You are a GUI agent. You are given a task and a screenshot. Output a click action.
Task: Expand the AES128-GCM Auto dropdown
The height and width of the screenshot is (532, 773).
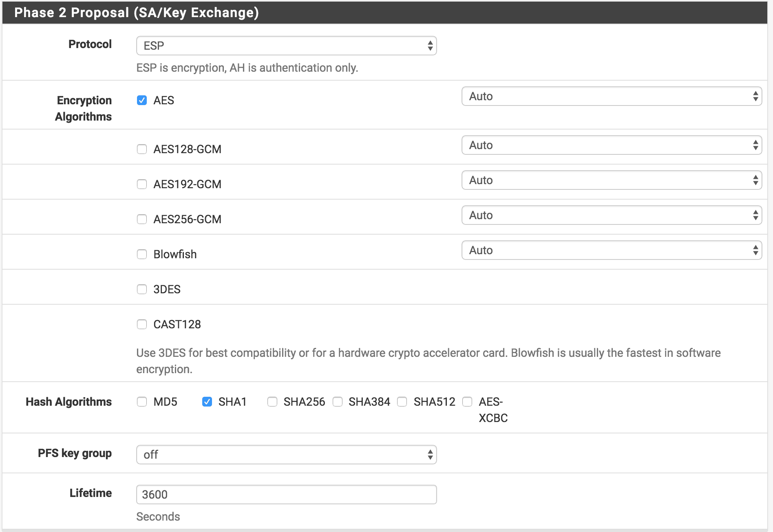click(612, 145)
